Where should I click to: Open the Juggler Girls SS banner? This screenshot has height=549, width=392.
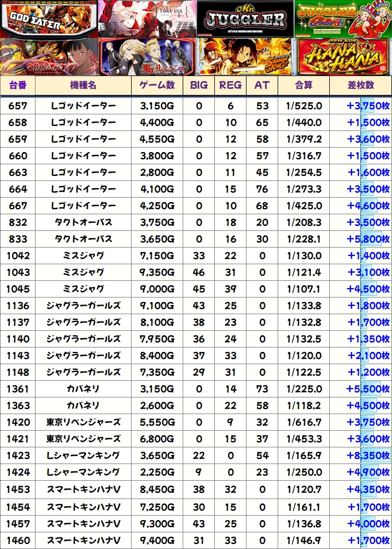pyautogui.click(x=343, y=19)
